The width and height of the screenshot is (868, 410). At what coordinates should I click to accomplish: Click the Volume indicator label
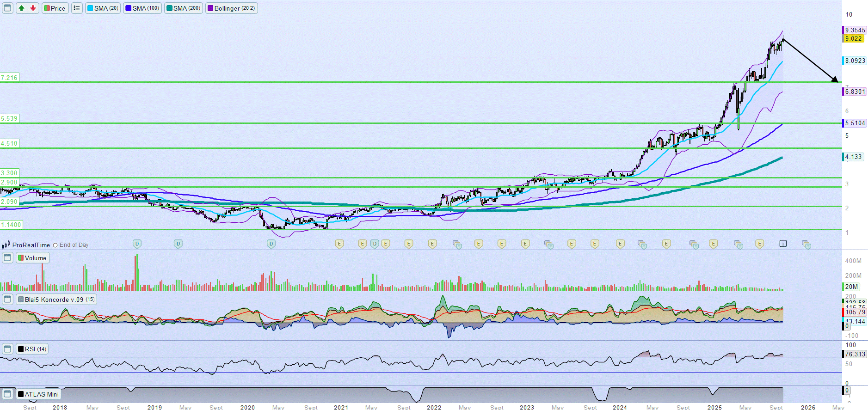(x=32, y=258)
